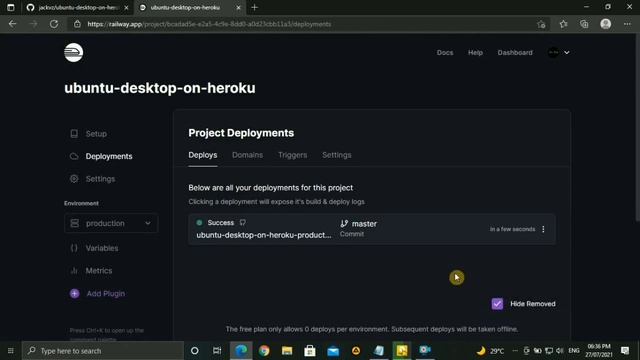Switch to the Deploys tab
The height and width of the screenshot is (360, 640).
202,155
